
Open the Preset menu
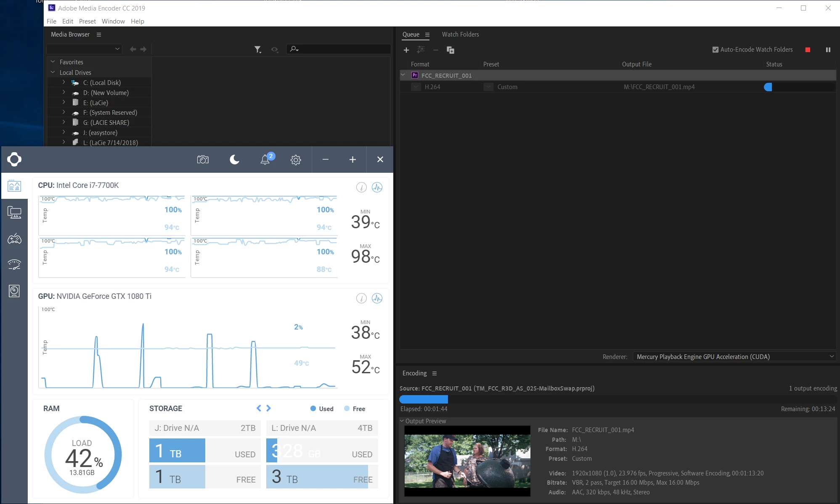point(87,21)
